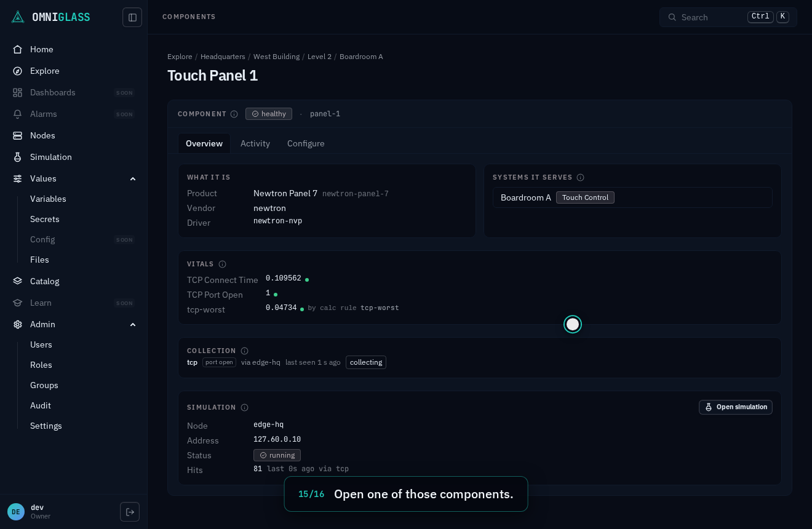Collapse the Admin section chevron
Viewport: 812px width, 529px height.
133,324
